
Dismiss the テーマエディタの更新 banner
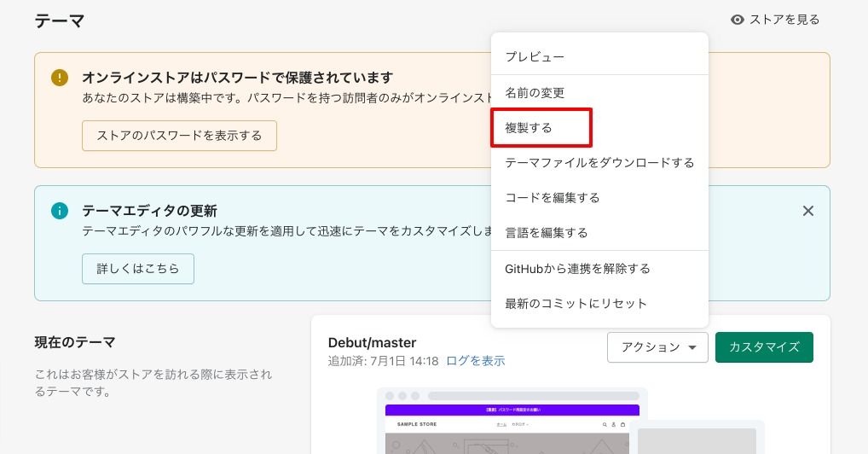point(808,211)
